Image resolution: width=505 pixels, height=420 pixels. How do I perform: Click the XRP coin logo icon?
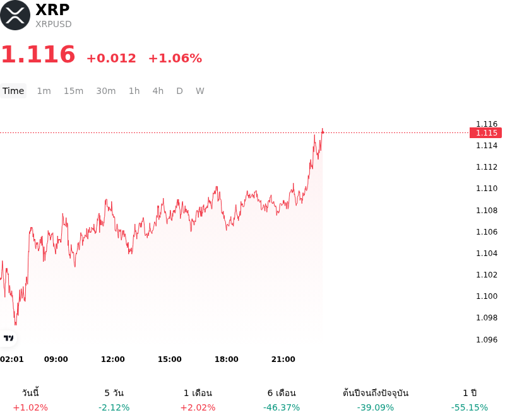tap(15, 15)
